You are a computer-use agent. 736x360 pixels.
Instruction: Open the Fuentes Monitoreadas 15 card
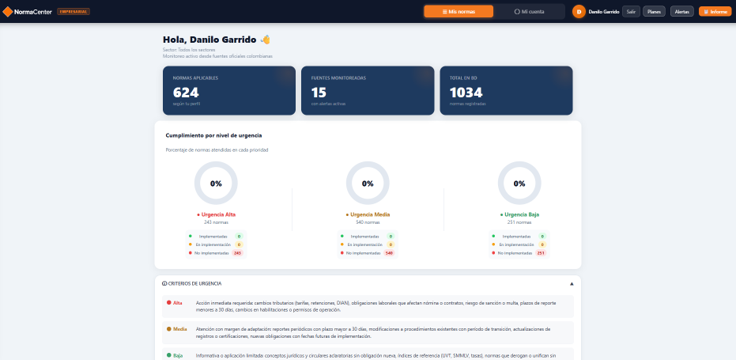[x=368, y=90]
